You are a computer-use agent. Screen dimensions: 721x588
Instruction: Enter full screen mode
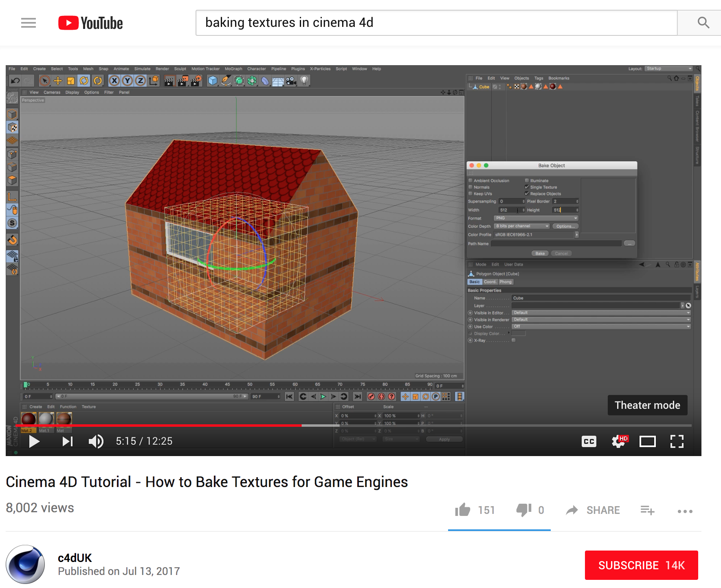click(677, 441)
